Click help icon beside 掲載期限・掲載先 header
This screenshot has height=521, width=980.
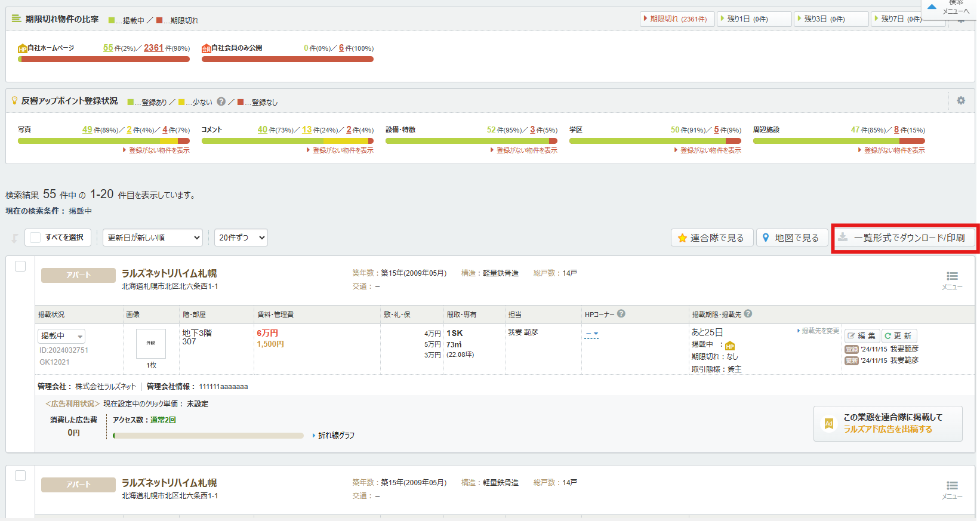[748, 314]
